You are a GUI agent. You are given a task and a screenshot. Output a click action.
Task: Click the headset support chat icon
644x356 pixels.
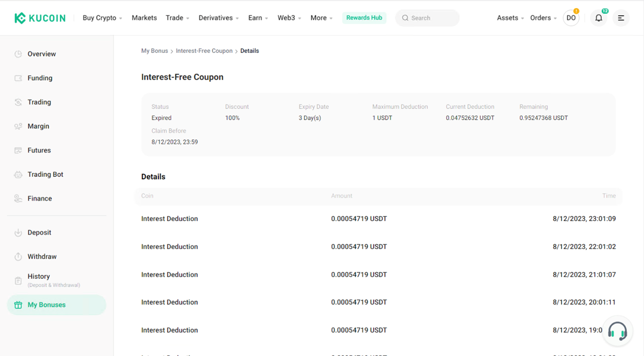click(617, 331)
